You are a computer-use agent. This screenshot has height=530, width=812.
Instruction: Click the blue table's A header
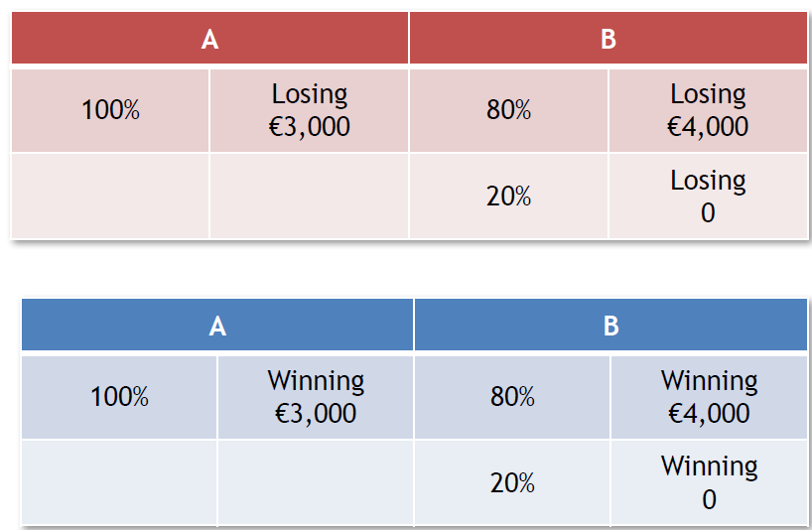tap(217, 325)
